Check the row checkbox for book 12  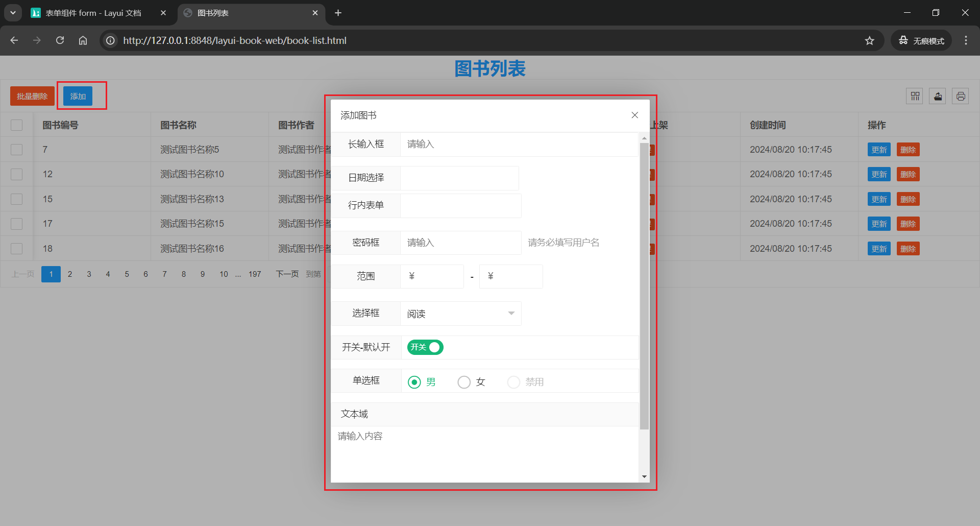point(17,174)
